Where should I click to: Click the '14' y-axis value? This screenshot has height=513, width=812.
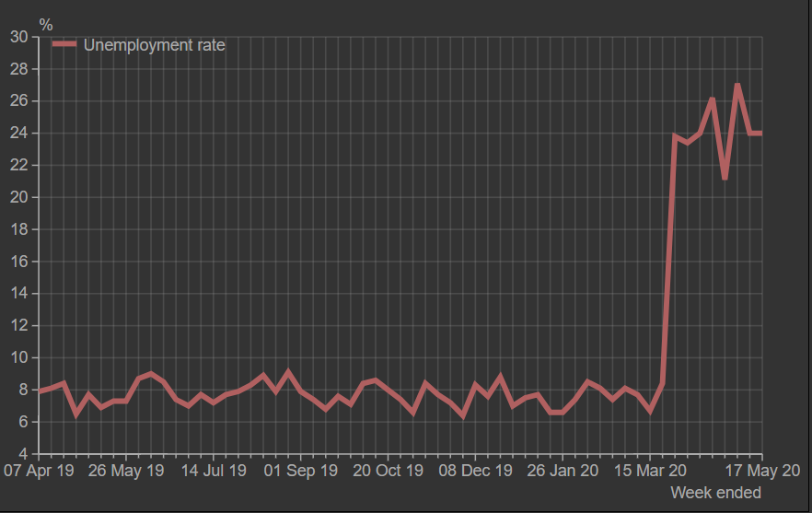point(19,294)
